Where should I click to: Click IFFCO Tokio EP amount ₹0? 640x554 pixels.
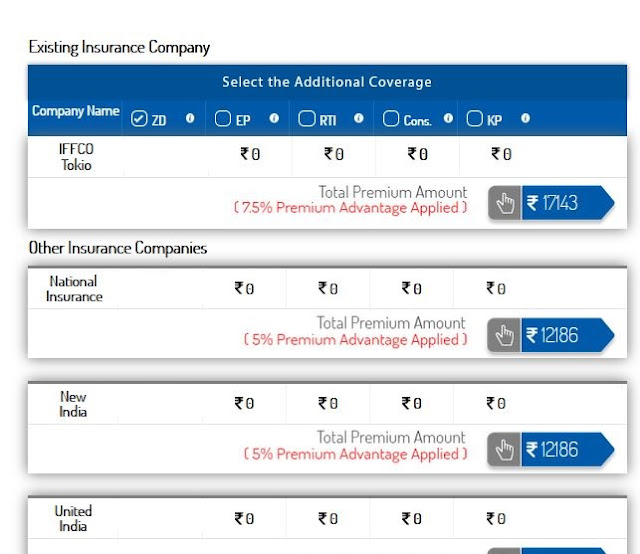tap(250, 154)
